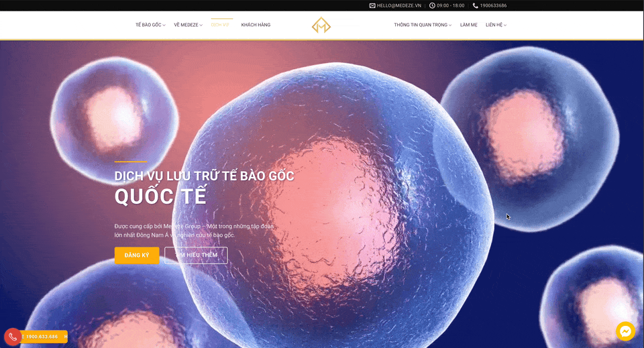Click the envelope icon beside the email address
The height and width of the screenshot is (348, 644).
click(x=372, y=5)
